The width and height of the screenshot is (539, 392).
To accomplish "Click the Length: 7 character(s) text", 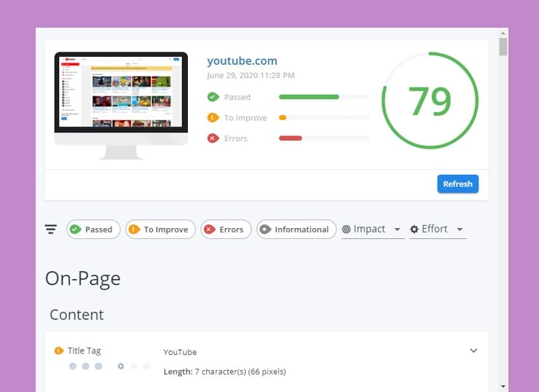I will point(225,372).
